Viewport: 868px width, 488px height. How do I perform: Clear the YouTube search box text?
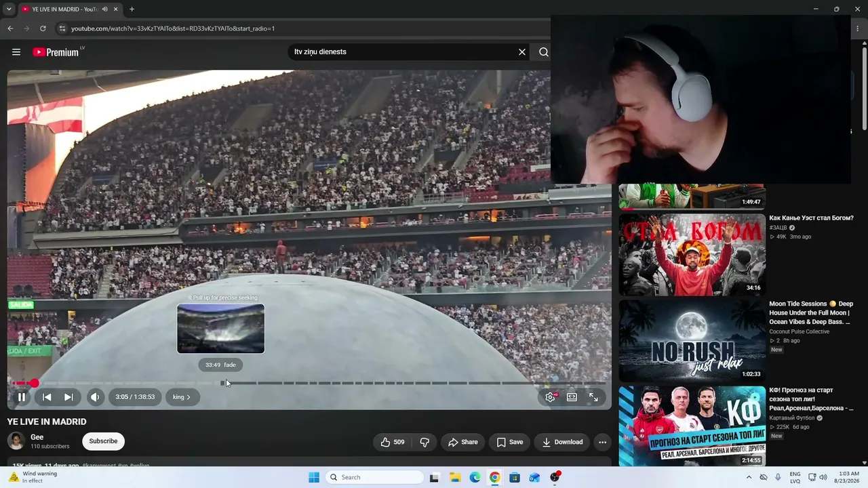pyautogui.click(x=522, y=52)
